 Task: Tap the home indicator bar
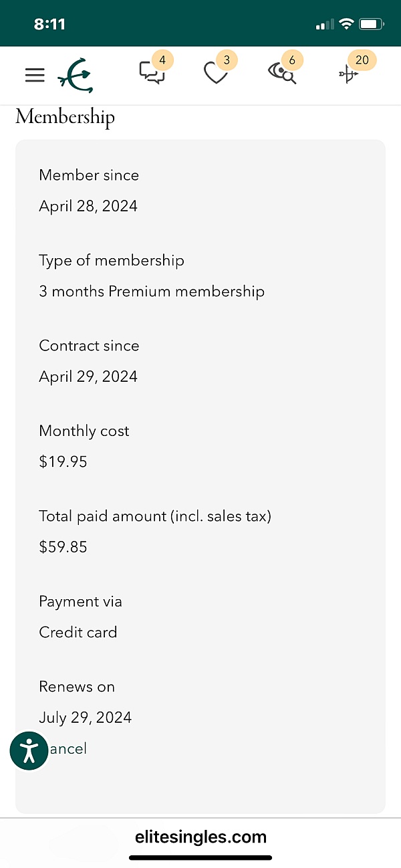pos(200,858)
